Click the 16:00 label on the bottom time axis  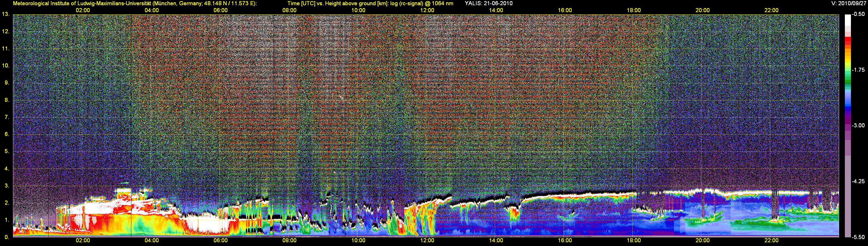pos(565,241)
